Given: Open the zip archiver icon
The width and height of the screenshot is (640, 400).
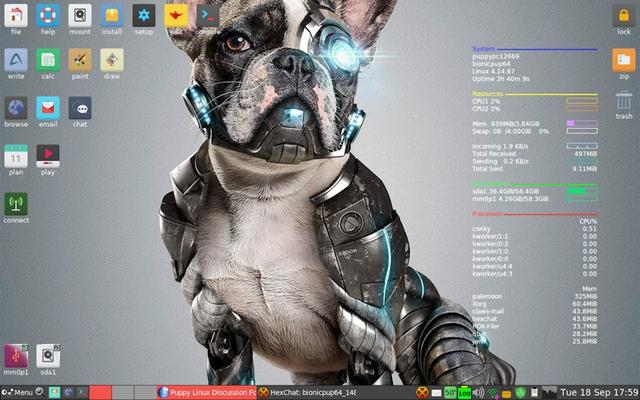Looking at the screenshot, I should click(624, 60).
